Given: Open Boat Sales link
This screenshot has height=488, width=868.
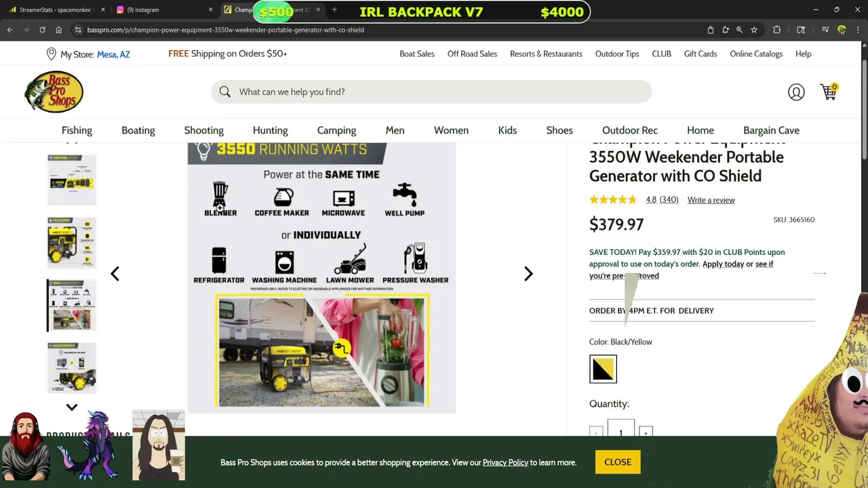Looking at the screenshot, I should (417, 54).
